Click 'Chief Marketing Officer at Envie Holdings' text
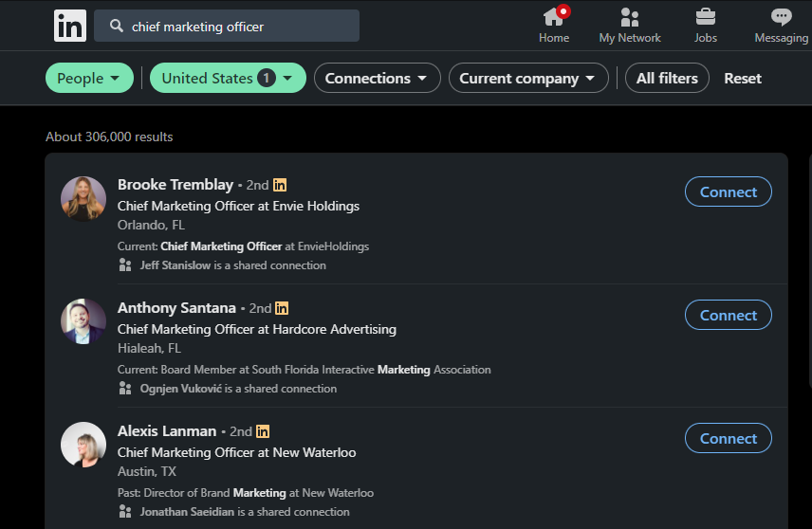This screenshot has width=812, height=529. [x=238, y=206]
